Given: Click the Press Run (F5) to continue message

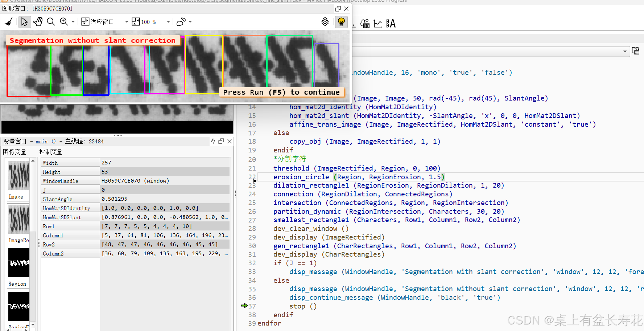Looking at the screenshot, I should [x=281, y=92].
